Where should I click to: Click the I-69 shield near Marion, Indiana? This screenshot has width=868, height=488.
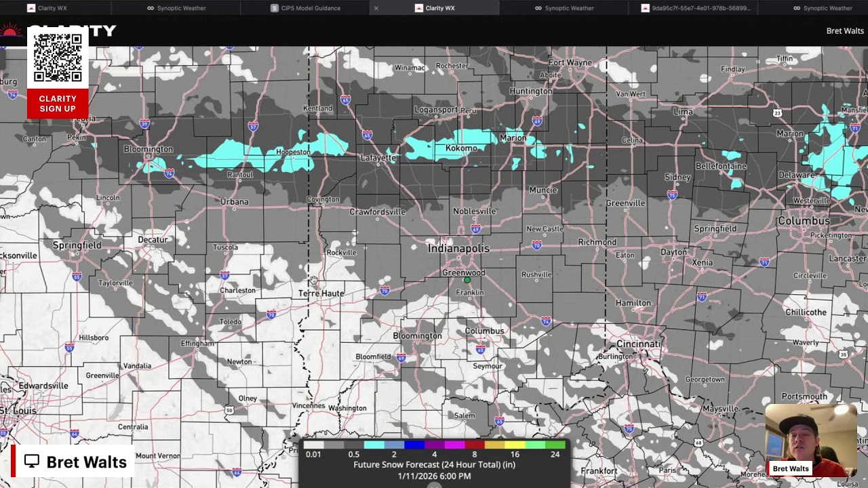tap(537, 122)
